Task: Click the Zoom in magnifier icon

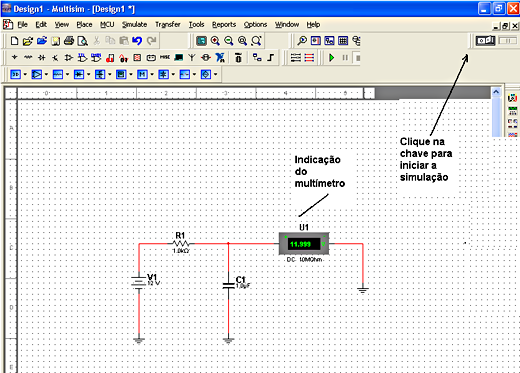Action: (x=215, y=41)
